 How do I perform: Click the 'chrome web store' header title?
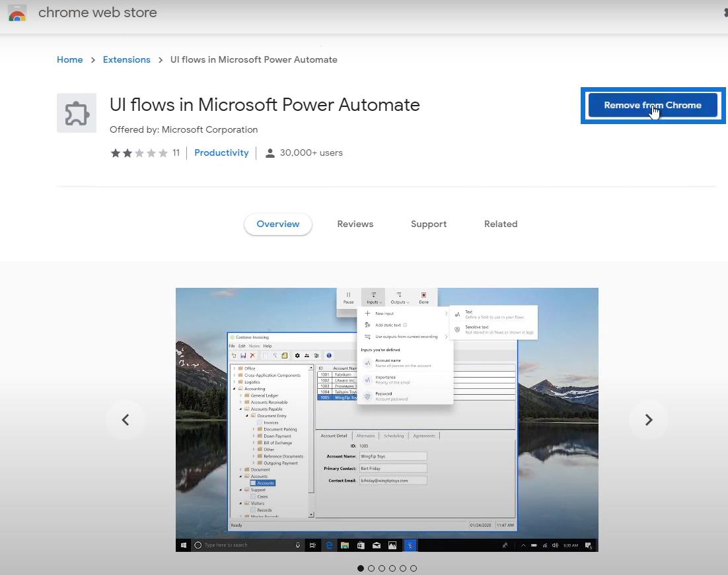click(98, 13)
